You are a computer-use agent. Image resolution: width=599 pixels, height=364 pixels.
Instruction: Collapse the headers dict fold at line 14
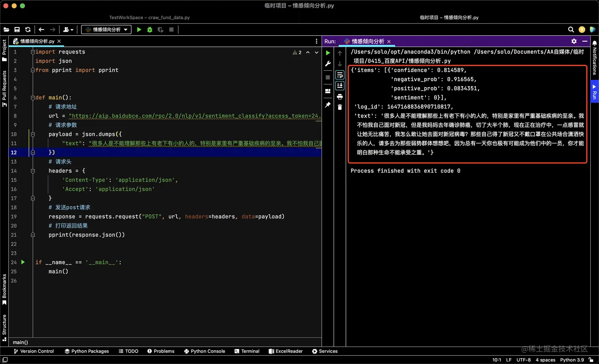[32, 171]
